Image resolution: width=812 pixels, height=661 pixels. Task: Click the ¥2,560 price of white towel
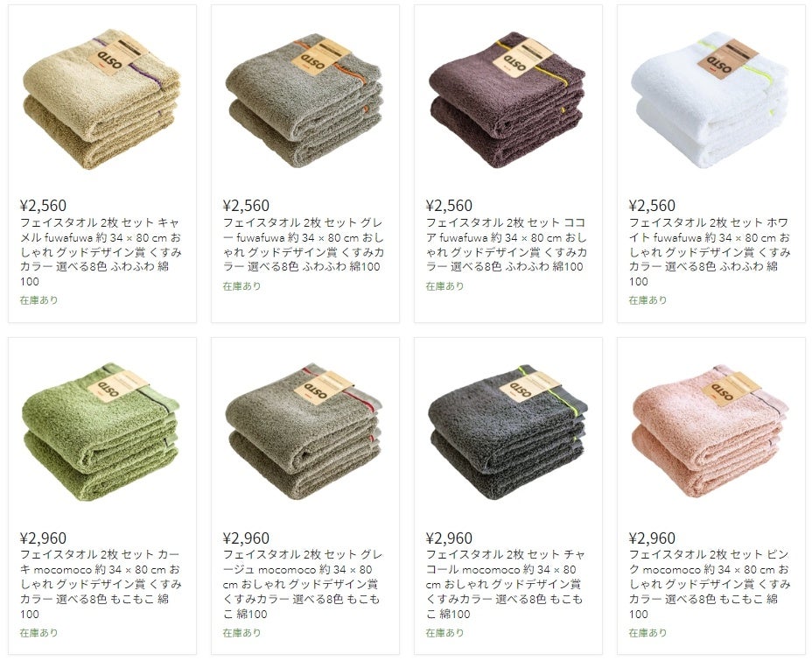[x=653, y=206]
